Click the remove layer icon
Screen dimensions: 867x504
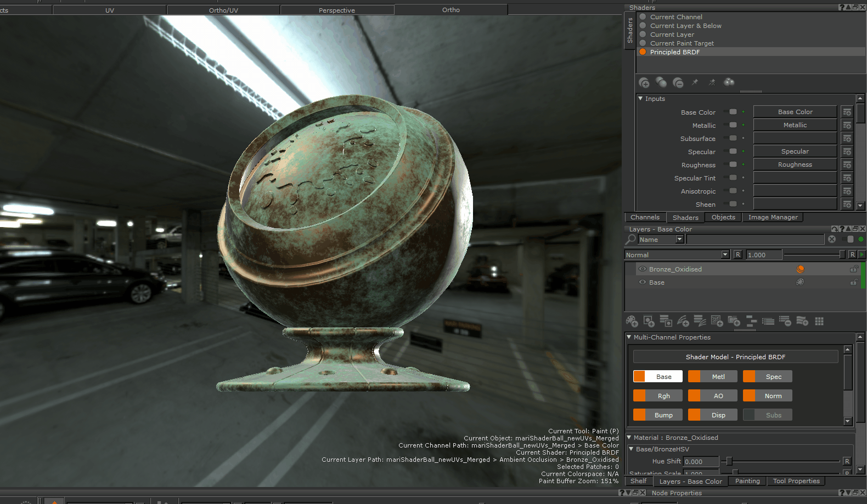[x=785, y=321]
